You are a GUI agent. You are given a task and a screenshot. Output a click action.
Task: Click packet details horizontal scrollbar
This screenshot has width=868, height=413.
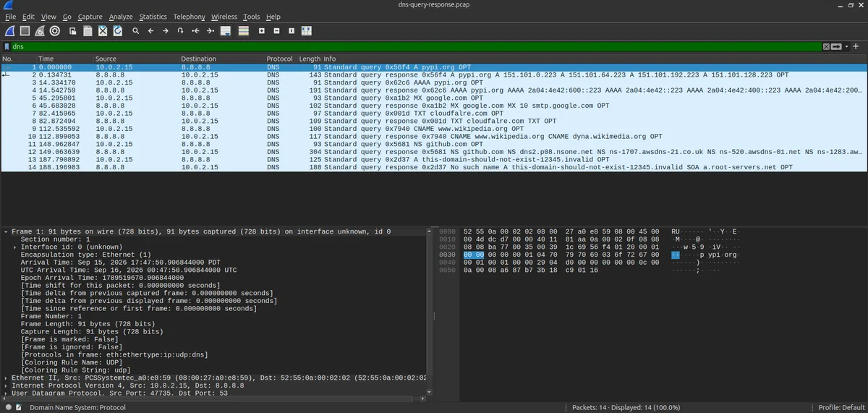[210, 399]
